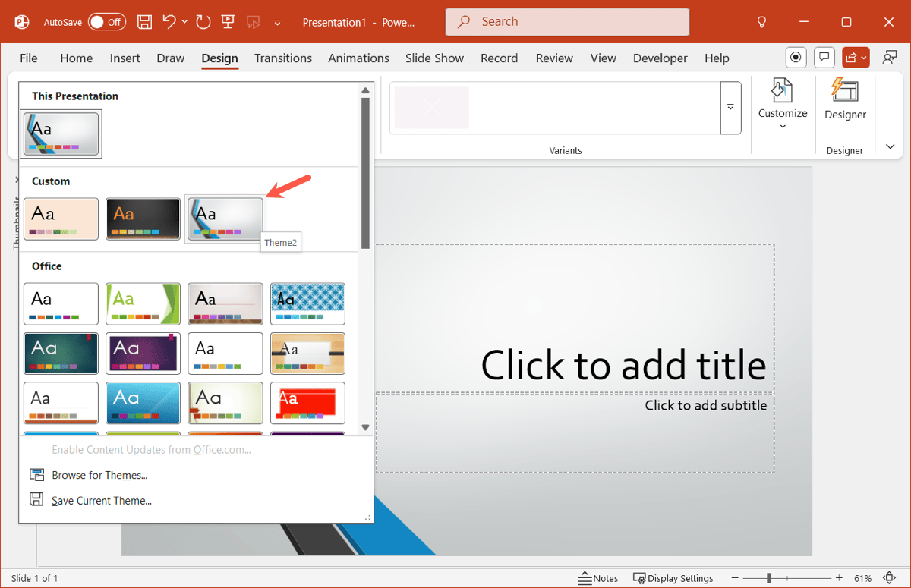This screenshot has width=911, height=588.
Task: Apply the dark teal theme
Action: coord(61,353)
